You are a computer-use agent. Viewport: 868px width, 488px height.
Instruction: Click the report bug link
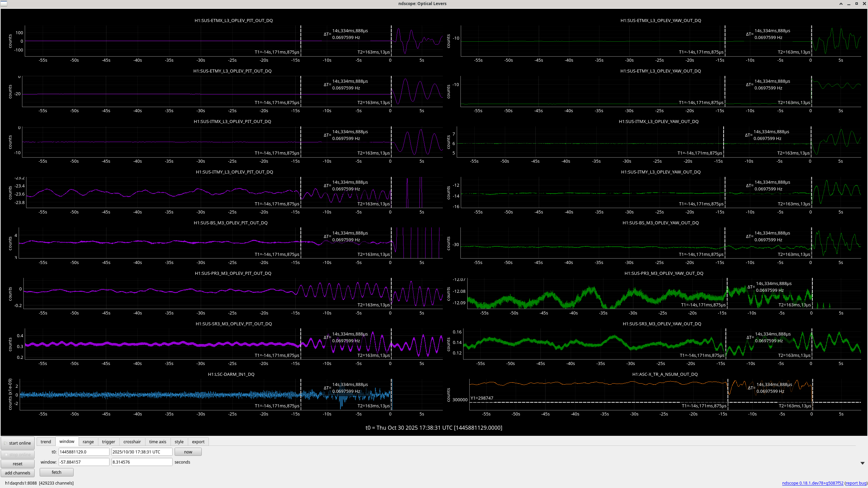[856, 483]
